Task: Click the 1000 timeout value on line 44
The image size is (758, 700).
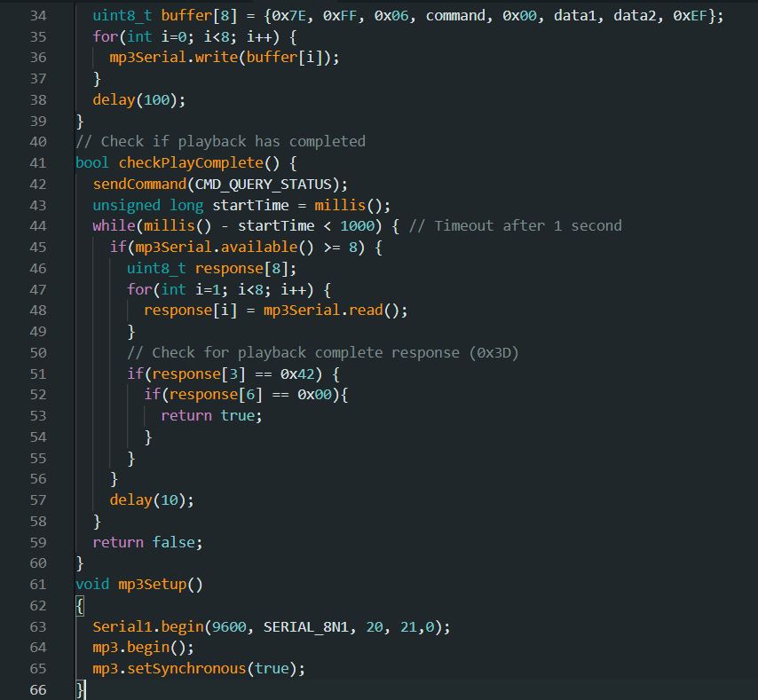Action: pos(357,225)
